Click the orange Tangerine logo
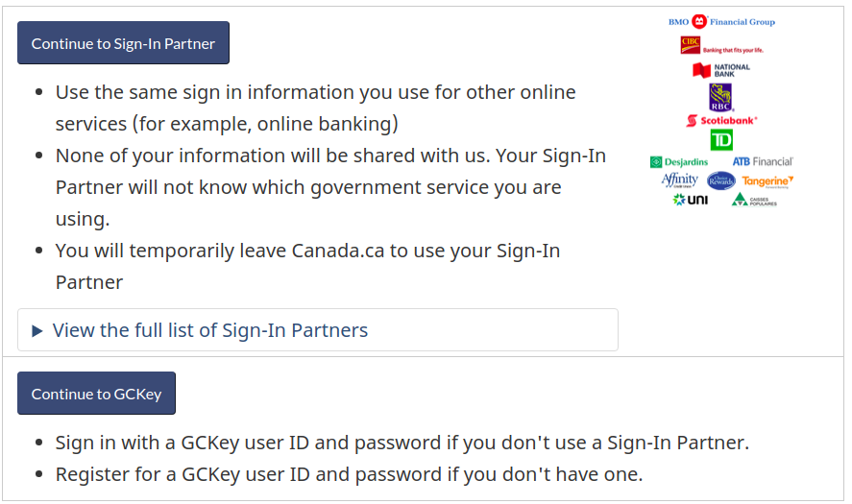The height and width of the screenshot is (504, 852). 767,181
